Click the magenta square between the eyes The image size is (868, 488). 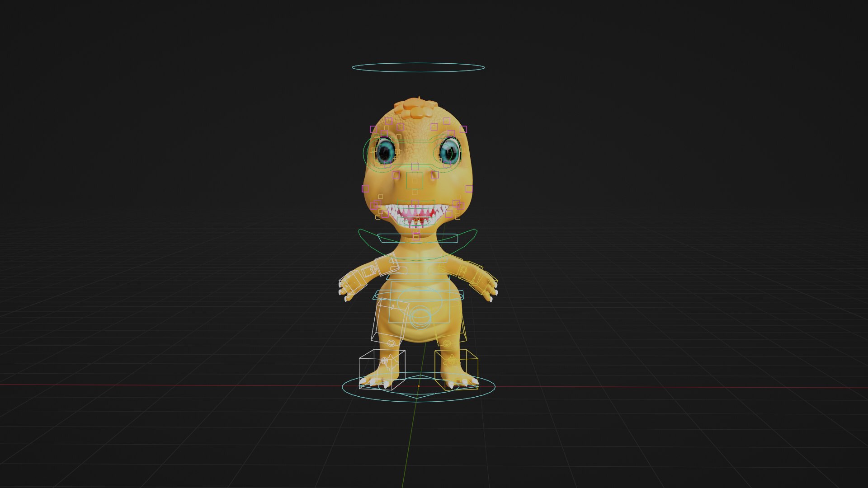[415, 166]
